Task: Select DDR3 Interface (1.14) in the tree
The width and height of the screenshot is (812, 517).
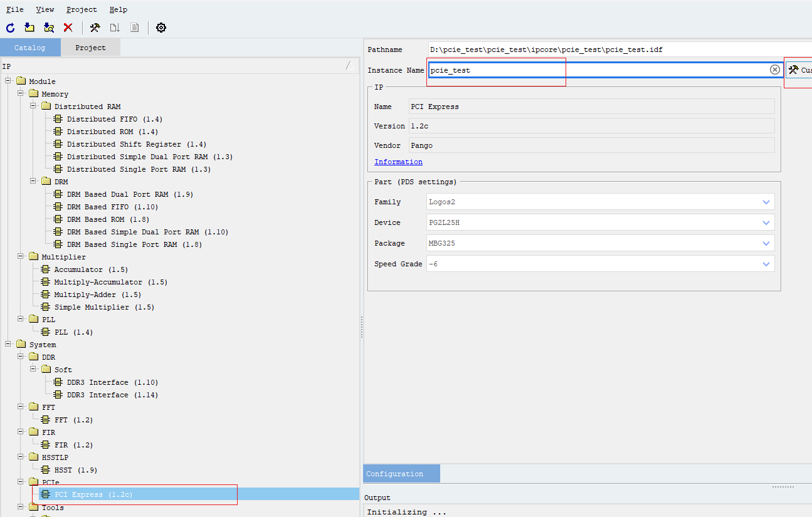Action: click(112, 395)
